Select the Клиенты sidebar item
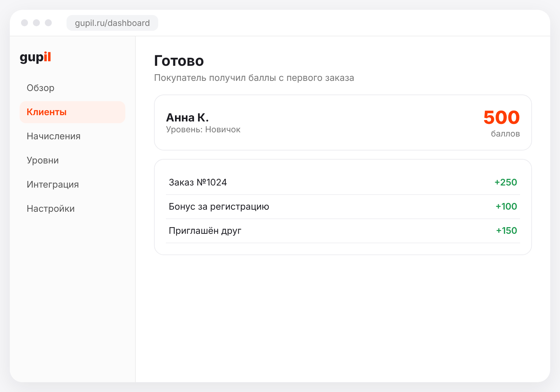 pos(72,112)
